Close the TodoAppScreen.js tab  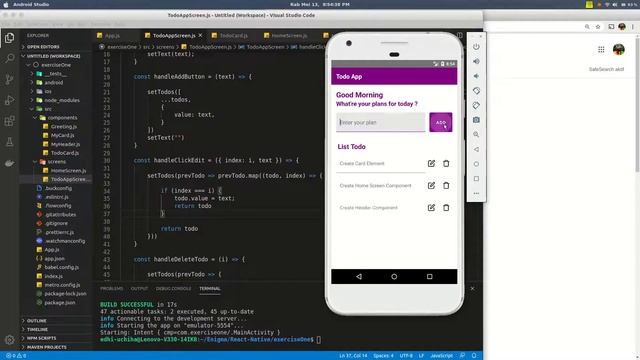point(200,36)
